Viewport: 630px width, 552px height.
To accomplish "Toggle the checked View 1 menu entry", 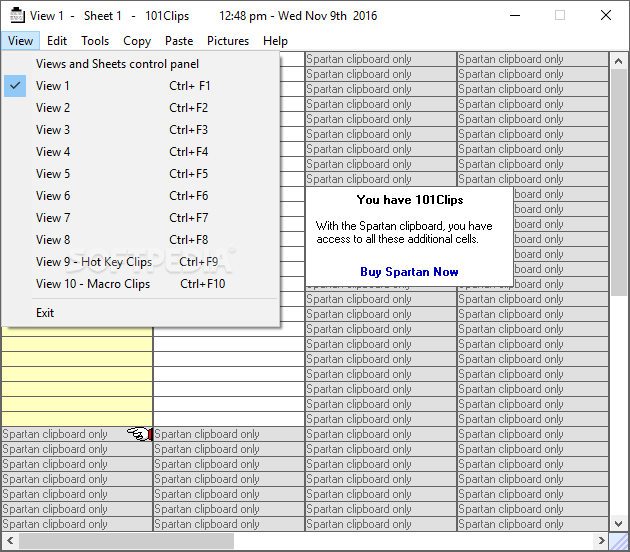I will coord(141,86).
